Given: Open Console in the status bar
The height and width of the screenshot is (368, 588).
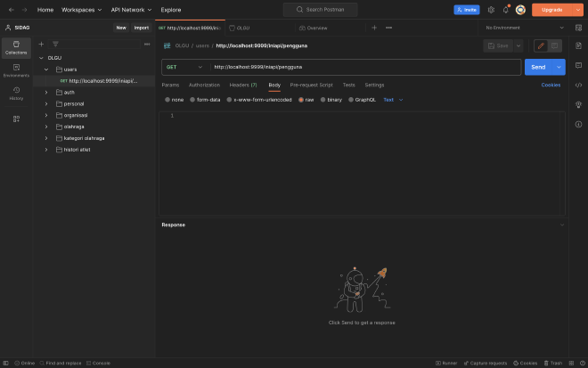Looking at the screenshot, I should click(x=98, y=364).
